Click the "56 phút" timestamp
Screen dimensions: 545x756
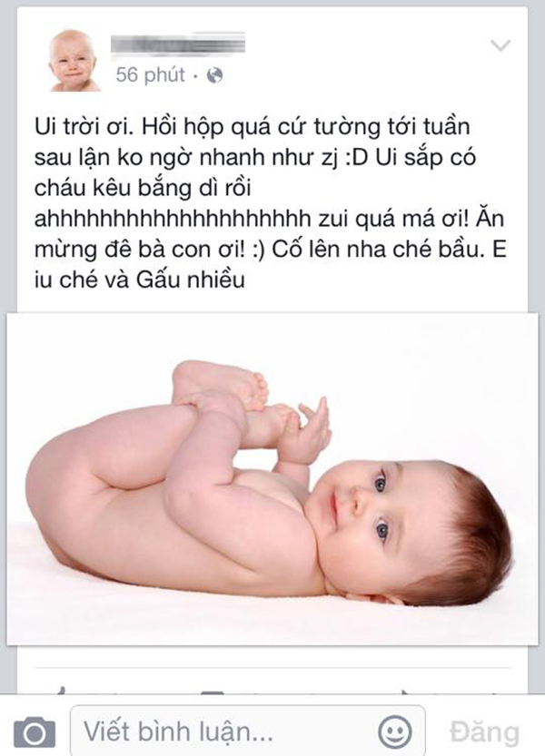[150, 75]
